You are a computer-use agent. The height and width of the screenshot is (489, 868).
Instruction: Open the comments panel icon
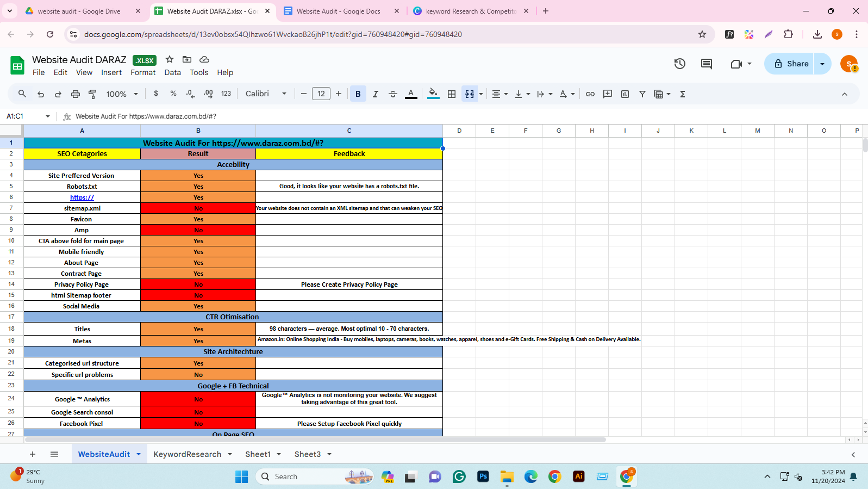click(707, 64)
